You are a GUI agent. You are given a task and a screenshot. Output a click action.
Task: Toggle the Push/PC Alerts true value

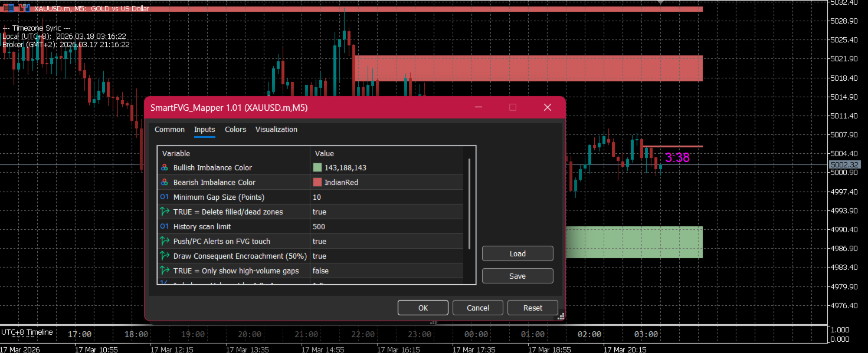319,242
